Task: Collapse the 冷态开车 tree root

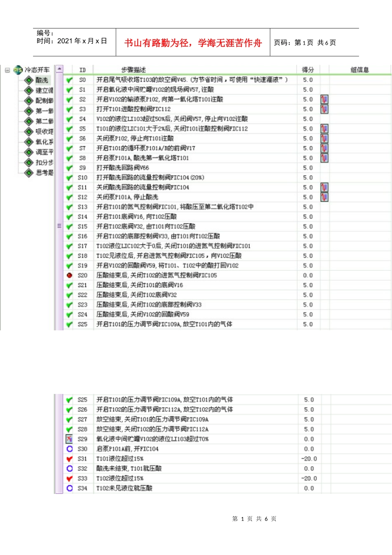Action: tap(7, 70)
